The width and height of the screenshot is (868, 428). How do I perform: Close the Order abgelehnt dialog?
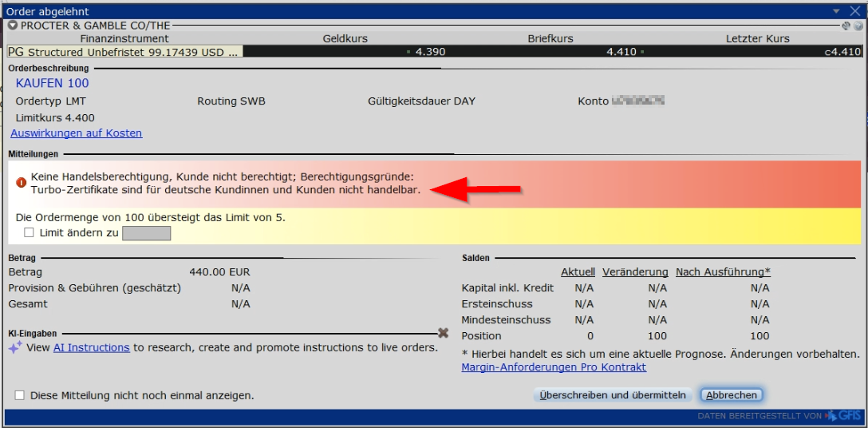tap(856, 11)
